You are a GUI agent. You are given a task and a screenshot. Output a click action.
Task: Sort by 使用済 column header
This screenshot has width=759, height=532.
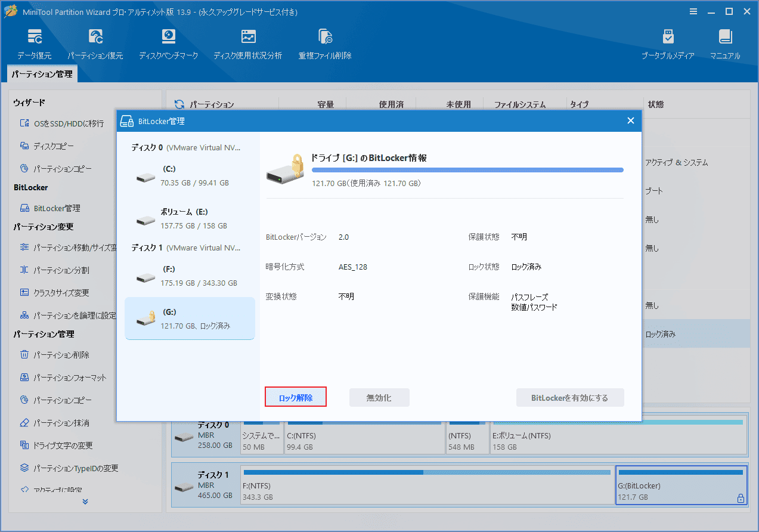391,104
